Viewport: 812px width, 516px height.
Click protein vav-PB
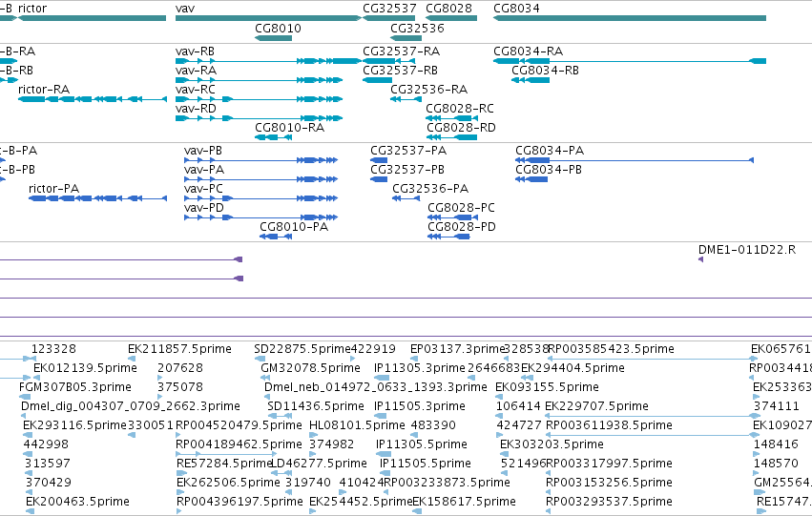(261, 160)
